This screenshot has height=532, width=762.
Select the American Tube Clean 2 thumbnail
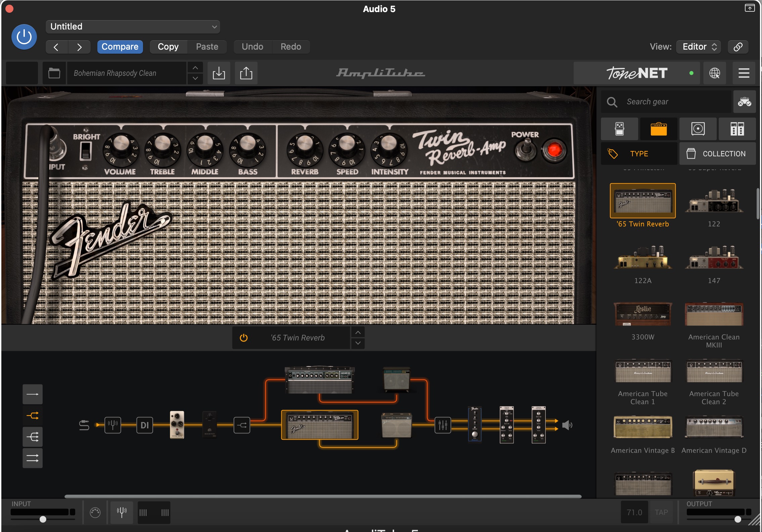[714, 371]
